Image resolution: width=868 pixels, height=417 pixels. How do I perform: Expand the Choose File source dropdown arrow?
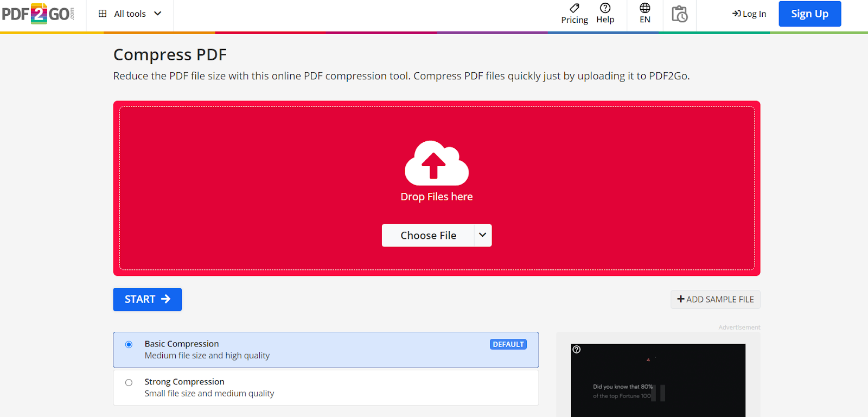point(483,236)
